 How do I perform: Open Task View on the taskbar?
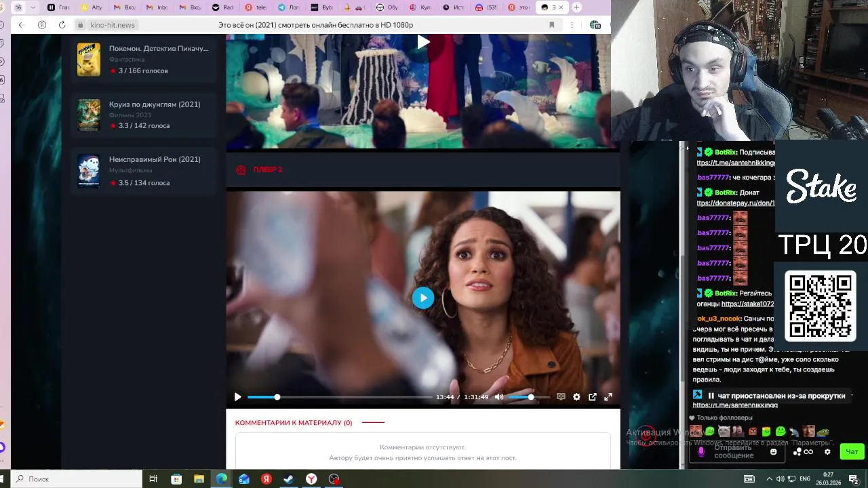tap(153, 479)
